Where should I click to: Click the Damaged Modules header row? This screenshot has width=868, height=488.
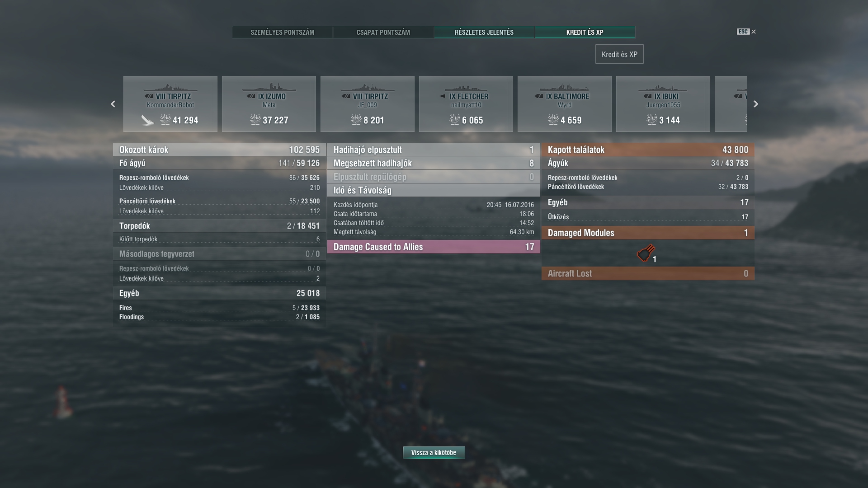[x=648, y=233]
